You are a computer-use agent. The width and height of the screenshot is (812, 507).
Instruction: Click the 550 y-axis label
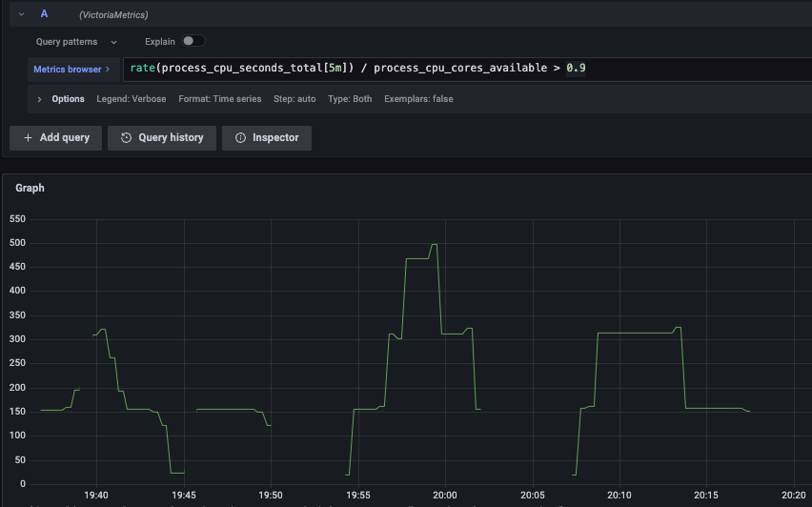[17, 219]
